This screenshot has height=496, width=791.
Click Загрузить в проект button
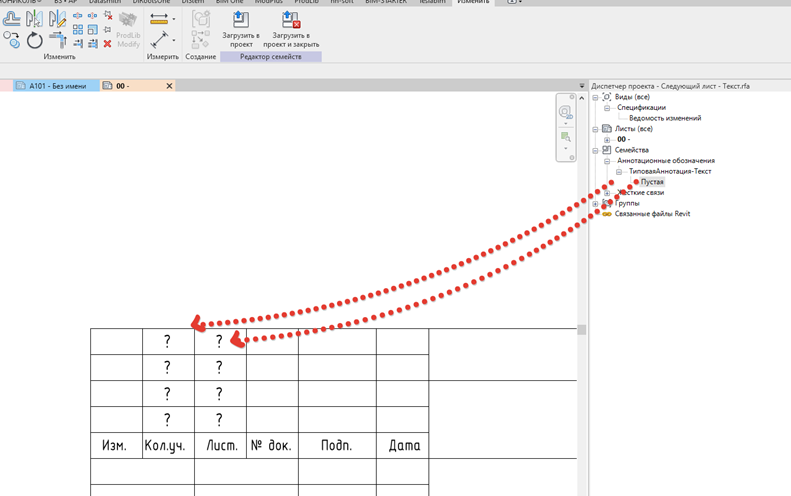[241, 30]
